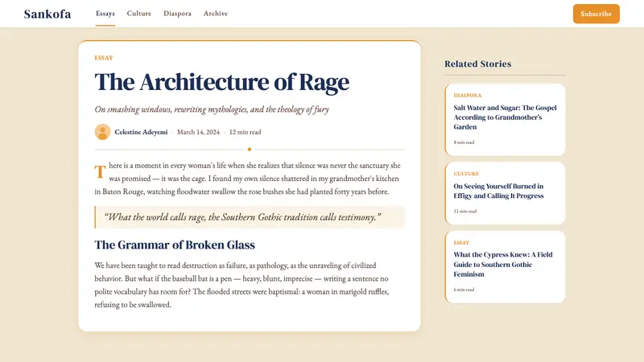Click the 8 min read label

click(464, 142)
